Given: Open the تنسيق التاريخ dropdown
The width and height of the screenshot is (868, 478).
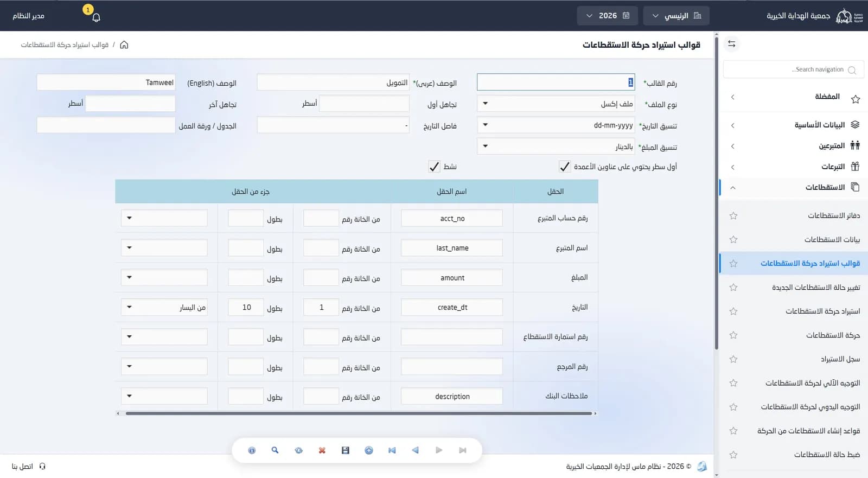Looking at the screenshot, I should coord(556,125).
